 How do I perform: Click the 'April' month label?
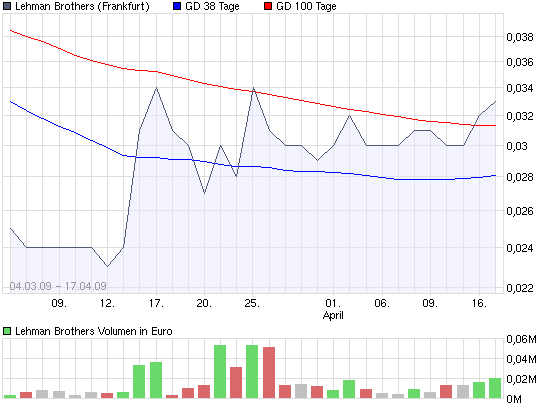[x=333, y=316]
